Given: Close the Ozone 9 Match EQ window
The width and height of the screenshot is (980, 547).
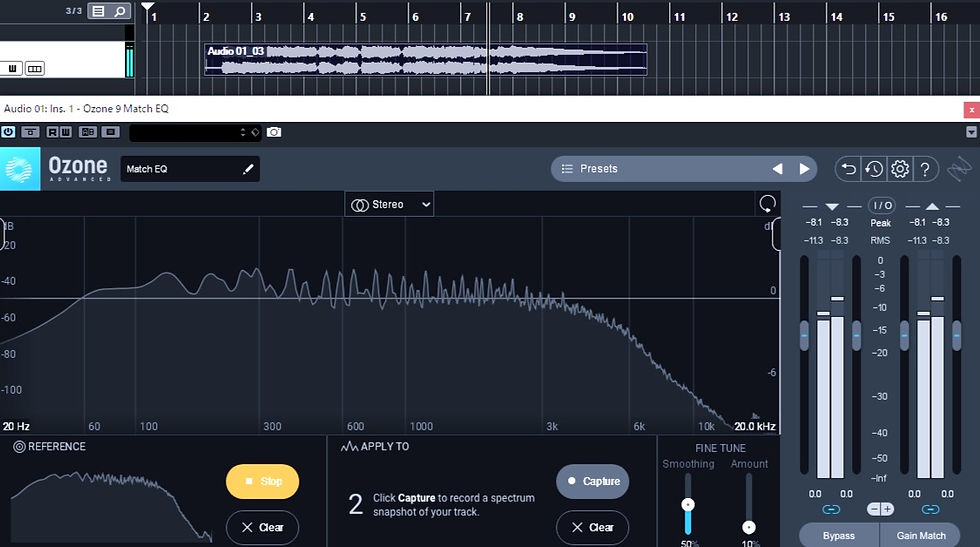Looking at the screenshot, I should [971, 109].
